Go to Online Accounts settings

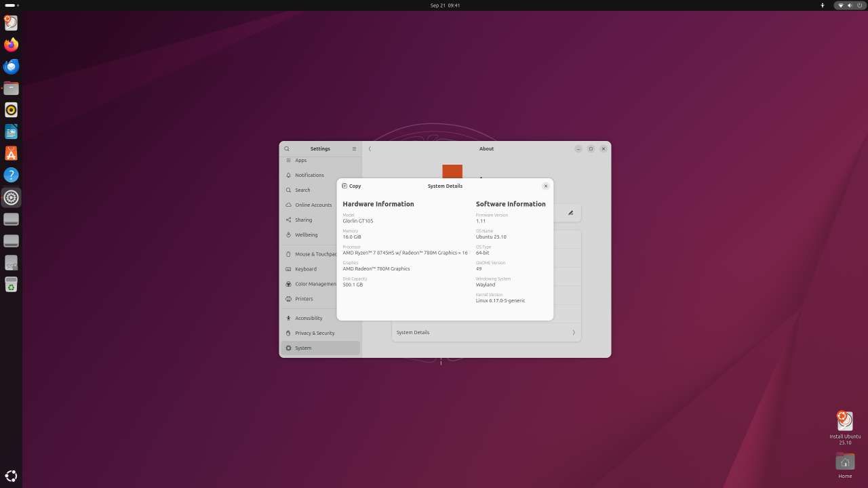(321, 205)
